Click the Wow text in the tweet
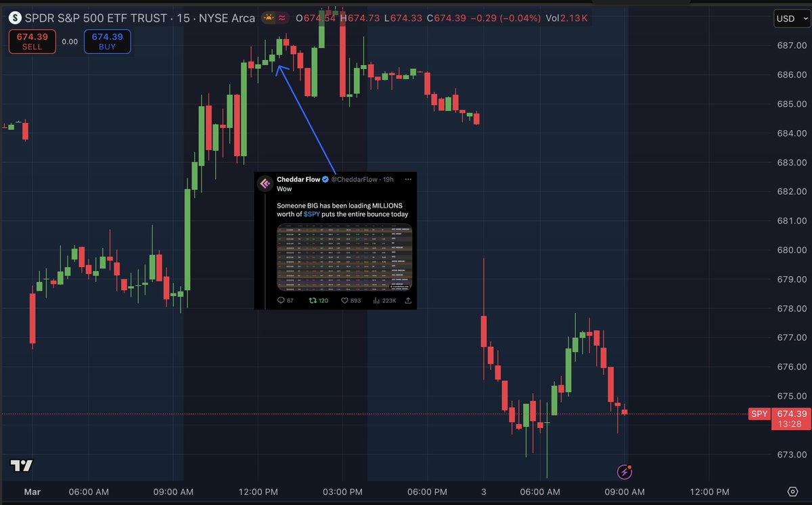 (284, 189)
